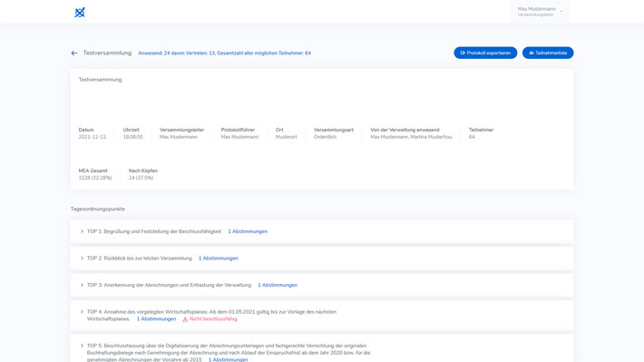Click Protokoll exportieren button
Screen dimensions: 644x362
[x=485, y=53]
